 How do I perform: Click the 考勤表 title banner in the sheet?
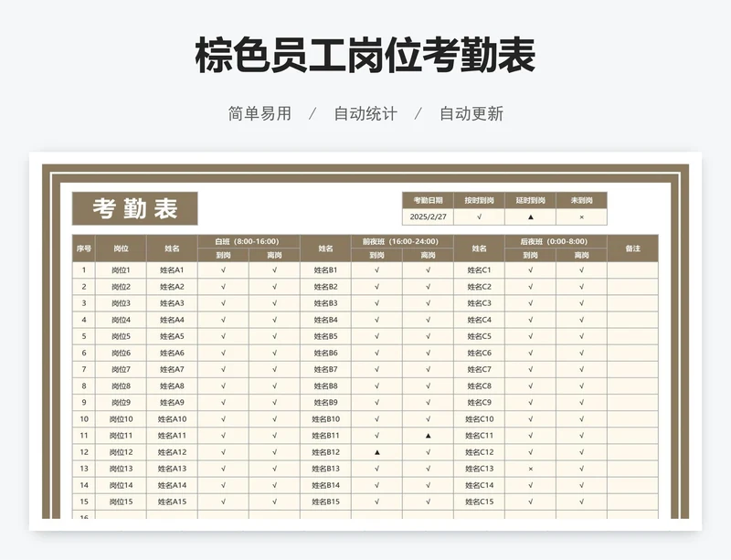click(x=134, y=208)
